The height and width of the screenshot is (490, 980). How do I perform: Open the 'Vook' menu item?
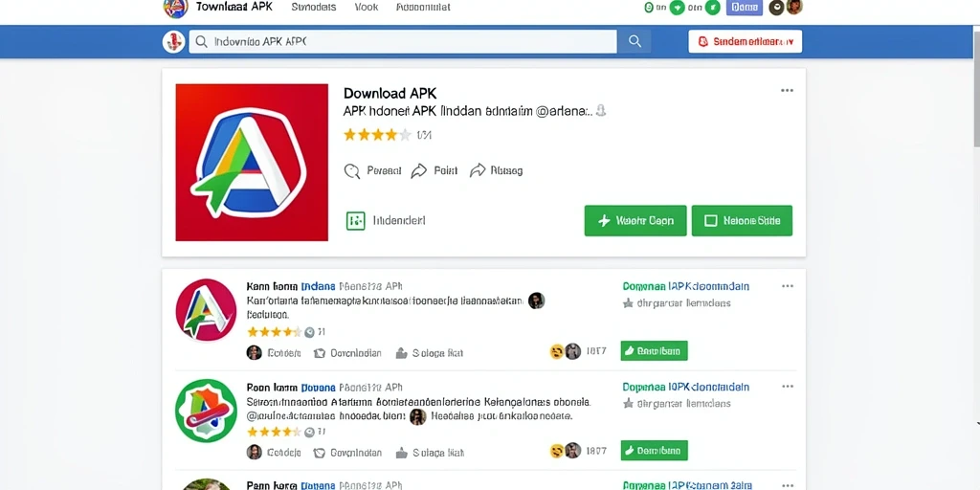coord(367,8)
